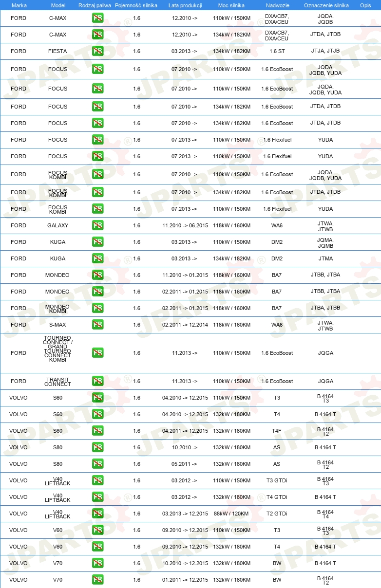This screenshot has height=588, width=381.
Task: Click the FIESTA model cell
Action: pos(57,51)
